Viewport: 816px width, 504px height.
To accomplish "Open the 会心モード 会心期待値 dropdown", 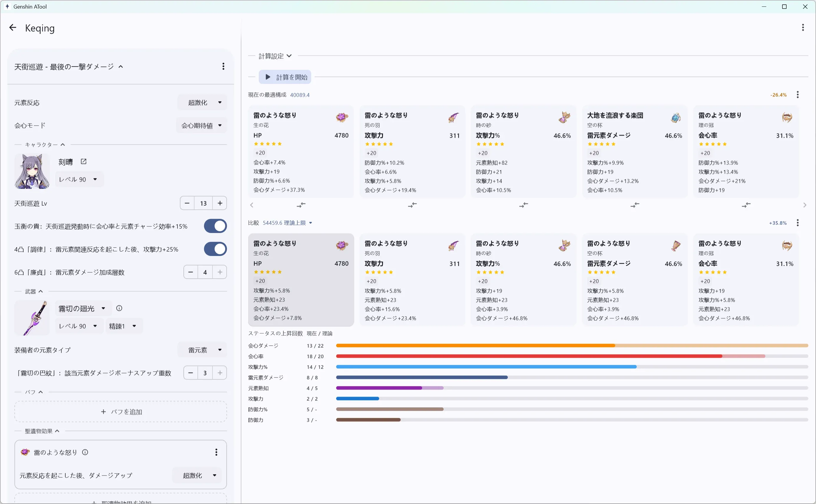I will point(201,125).
